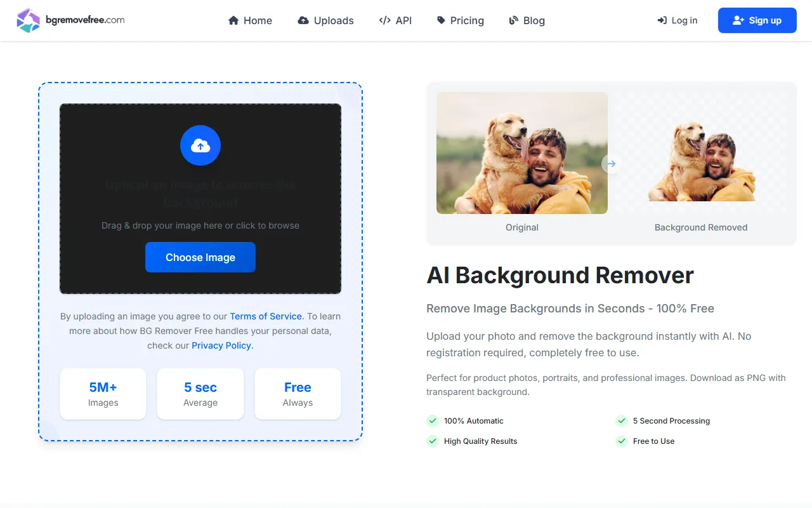Open the Privacy Policy link
The width and height of the screenshot is (812, 508).
tap(221, 345)
